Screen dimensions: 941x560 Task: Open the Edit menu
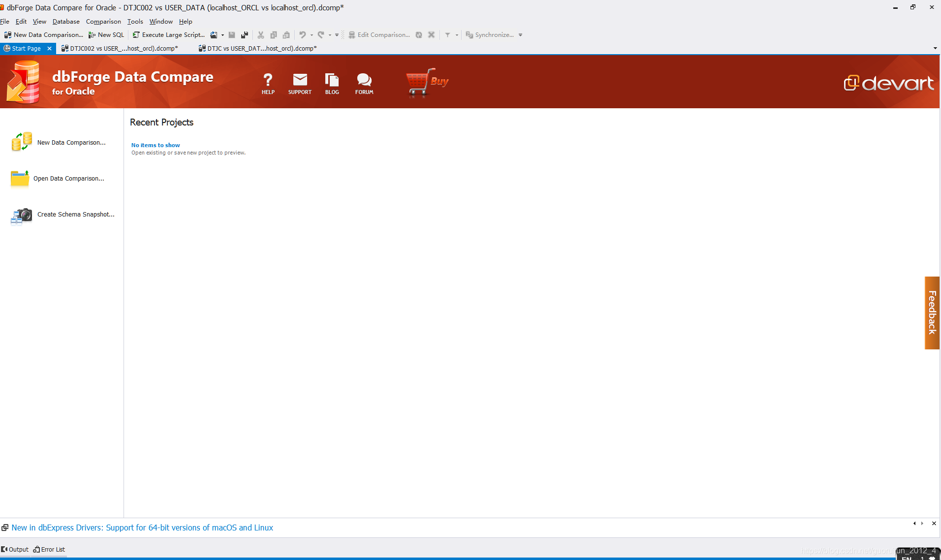21,22
